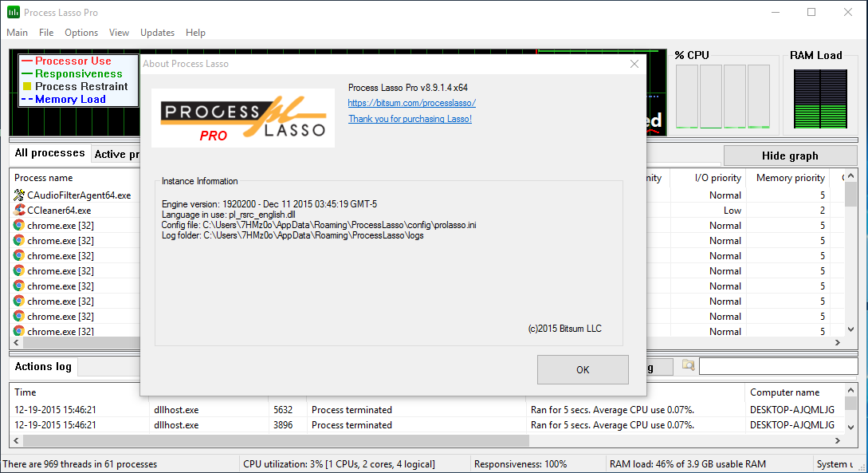The width and height of the screenshot is (868, 473).
Task: Click the actions log horizontal scroll left arrow
Action: [x=16, y=441]
